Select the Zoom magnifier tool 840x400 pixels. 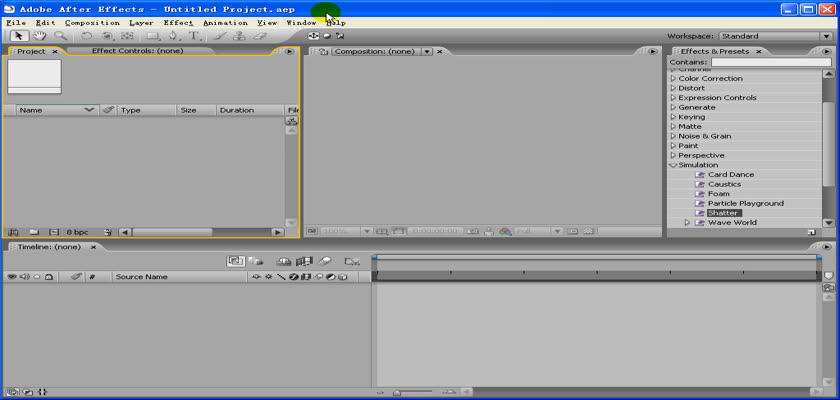coord(61,36)
